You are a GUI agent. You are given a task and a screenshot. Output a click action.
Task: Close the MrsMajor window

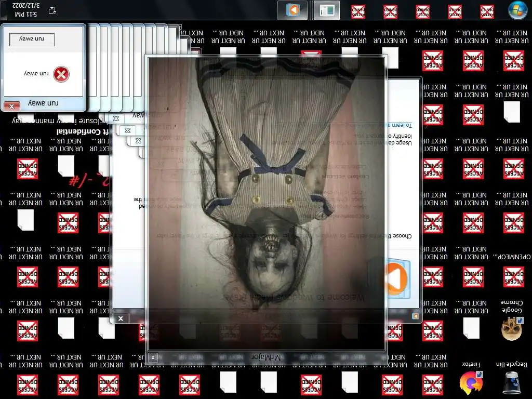[x=153, y=357]
